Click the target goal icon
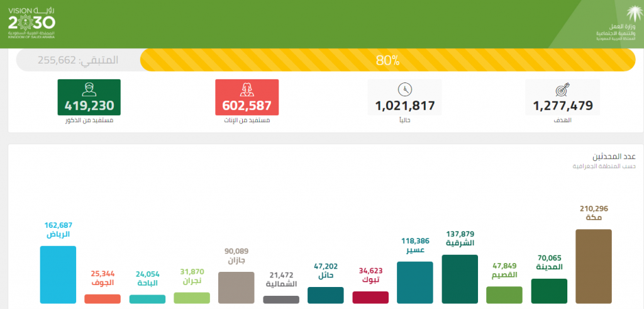Screen dimensions: 644x309 (x=563, y=89)
